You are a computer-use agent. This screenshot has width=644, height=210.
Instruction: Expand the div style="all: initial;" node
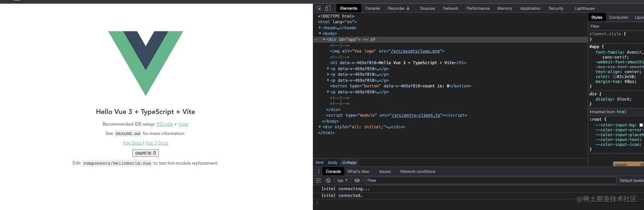click(320, 127)
